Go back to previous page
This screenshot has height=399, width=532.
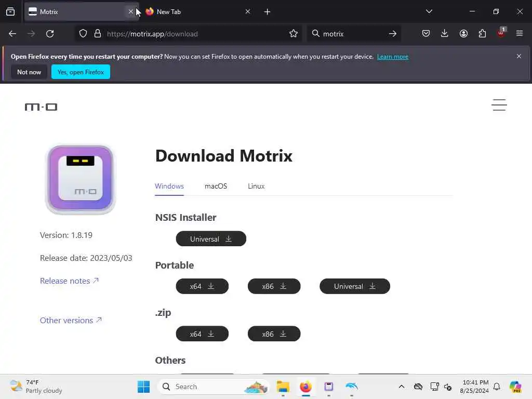coord(12,34)
